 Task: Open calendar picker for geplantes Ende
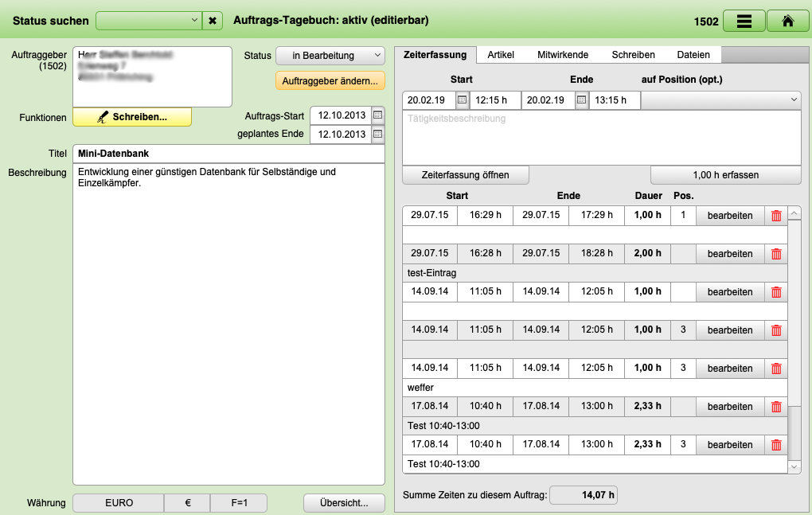click(377, 135)
